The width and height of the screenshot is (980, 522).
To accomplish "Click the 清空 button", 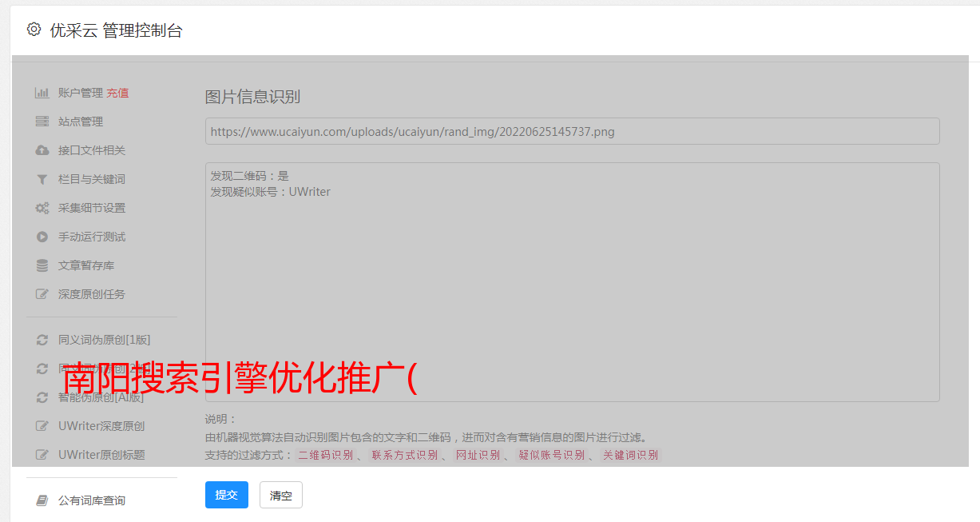I will [281, 495].
